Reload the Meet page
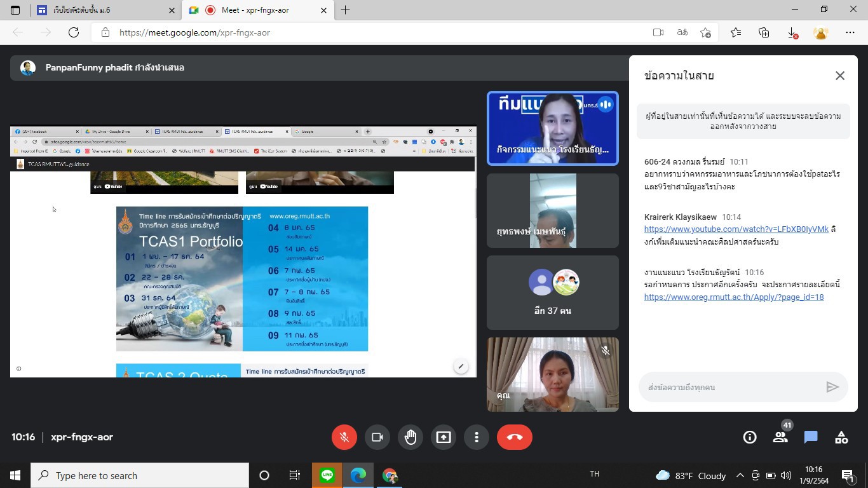Viewport: 868px width, 488px height. pyautogui.click(x=74, y=32)
